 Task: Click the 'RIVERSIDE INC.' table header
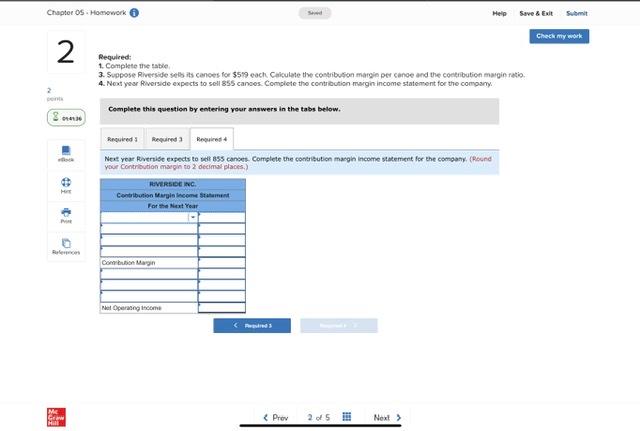point(173,184)
